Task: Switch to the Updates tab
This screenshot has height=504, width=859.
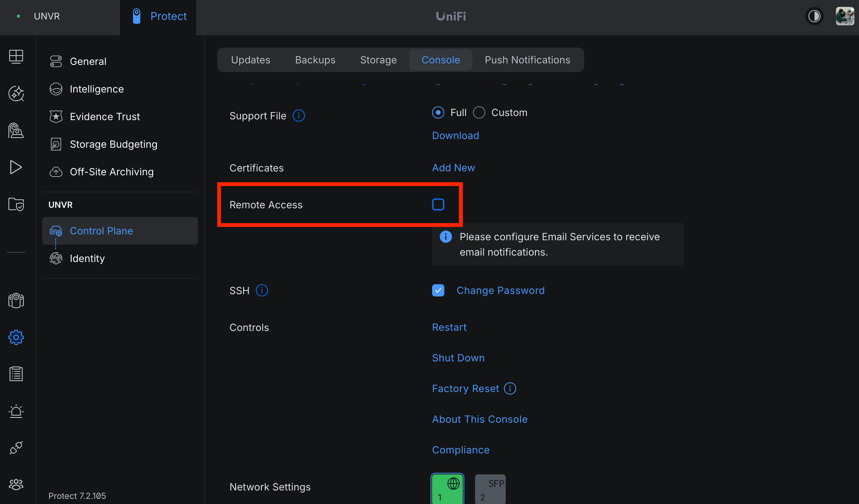Action: [250, 60]
